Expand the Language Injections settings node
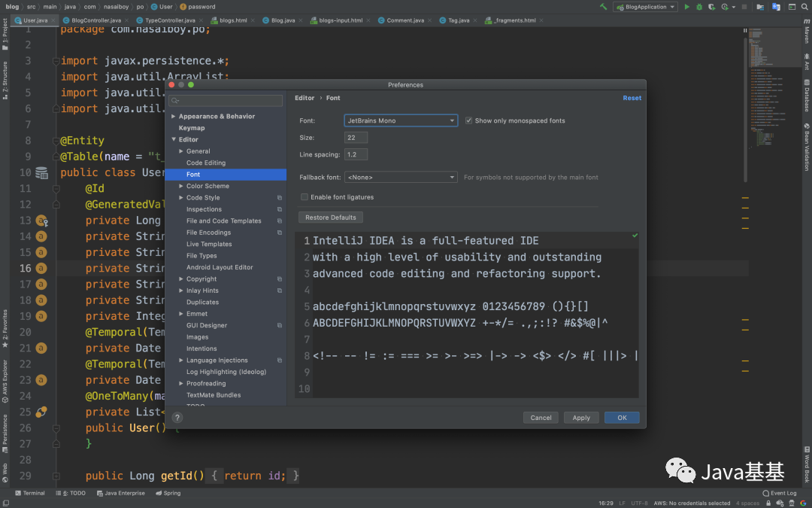The image size is (812, 508). (x=181, y=360)
